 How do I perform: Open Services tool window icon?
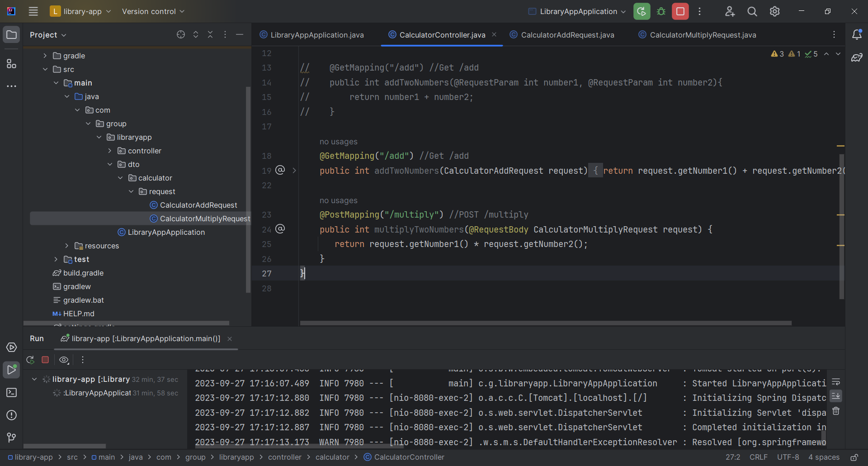coord(12,347)
